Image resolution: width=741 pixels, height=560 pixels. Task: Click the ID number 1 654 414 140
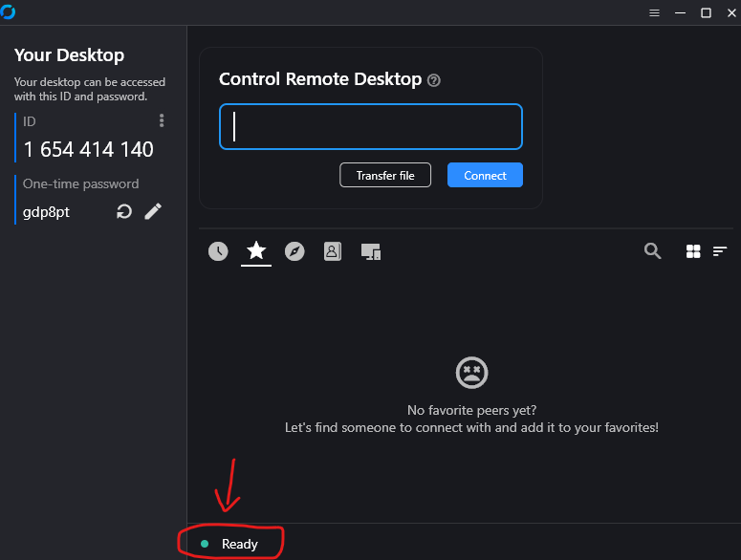click(x=88, y=149)
